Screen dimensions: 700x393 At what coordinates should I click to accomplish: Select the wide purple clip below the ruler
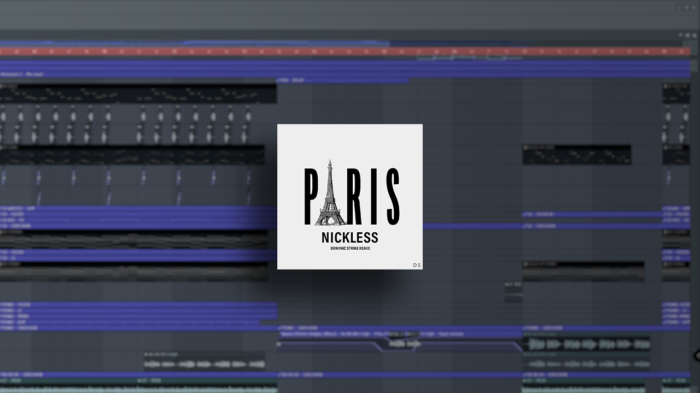[x=345, y=69]
